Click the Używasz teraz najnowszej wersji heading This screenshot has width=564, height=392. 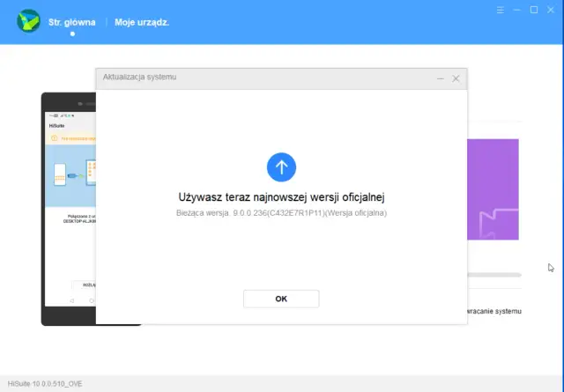281,197
